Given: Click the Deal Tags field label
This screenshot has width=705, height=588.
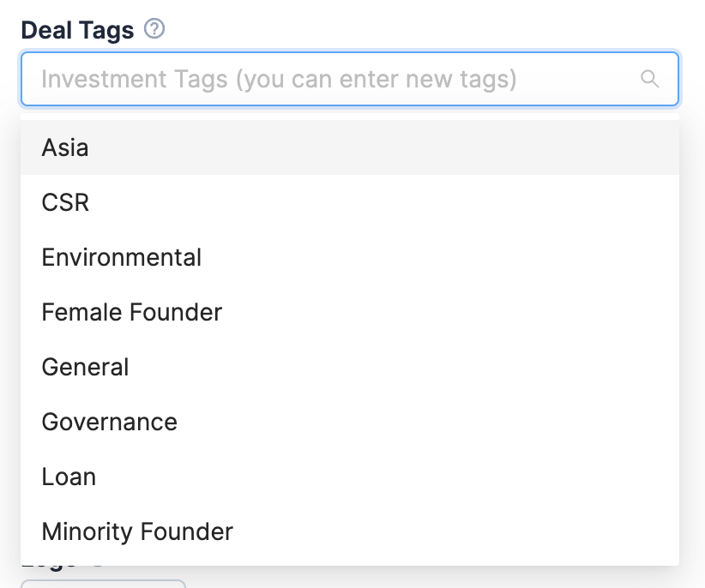Looking at the screenshot, I should pos(77,31).
